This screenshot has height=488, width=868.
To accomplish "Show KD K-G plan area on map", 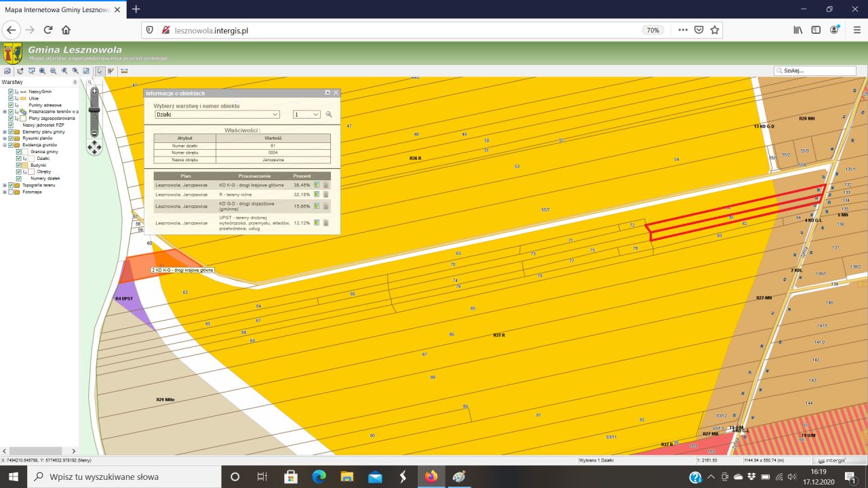I will coord(317,184).
